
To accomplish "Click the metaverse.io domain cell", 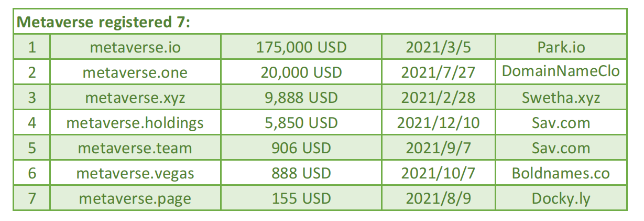I will [x=135, y=47].
